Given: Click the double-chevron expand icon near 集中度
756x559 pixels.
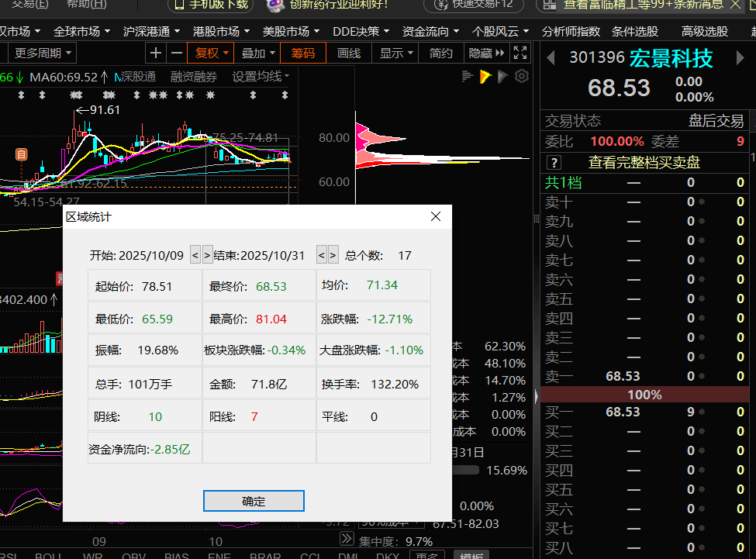Looking at the screenshot, I should 347,538.
